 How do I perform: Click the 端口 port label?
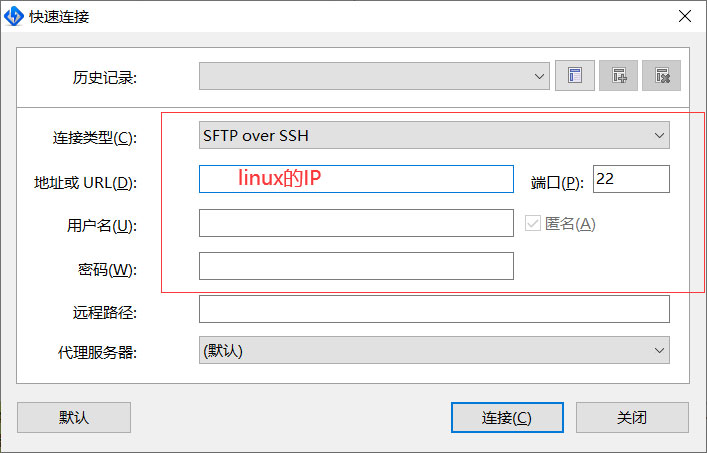click(x=556, y=182)
